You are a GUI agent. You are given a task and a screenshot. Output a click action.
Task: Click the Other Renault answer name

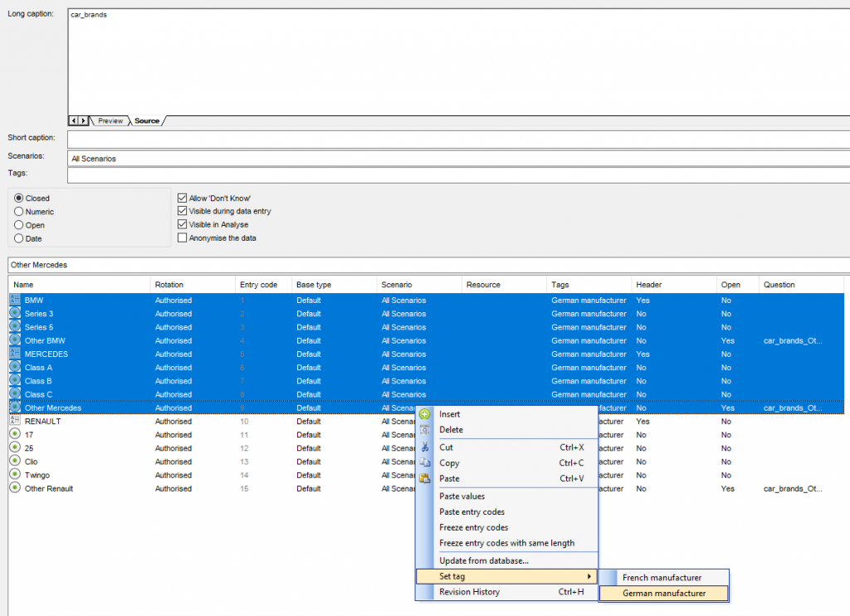click(49, 489)
